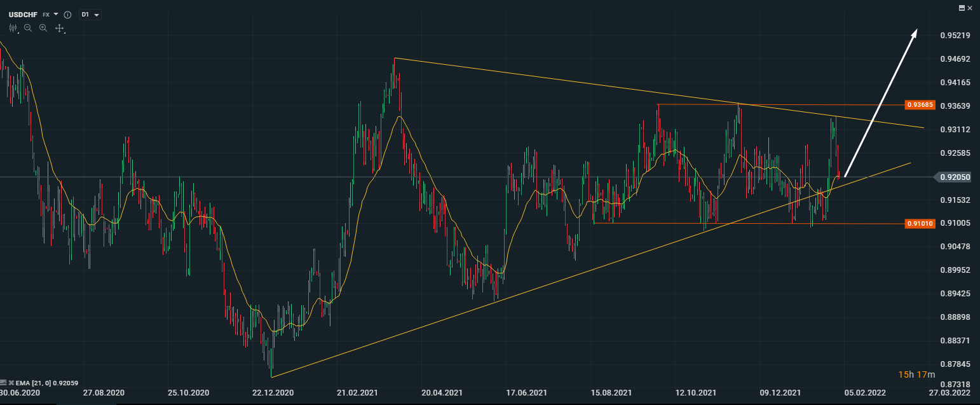Open the candlestick chart type menu
The height and width of the screenshot is (405, 980).
(13, 28)
